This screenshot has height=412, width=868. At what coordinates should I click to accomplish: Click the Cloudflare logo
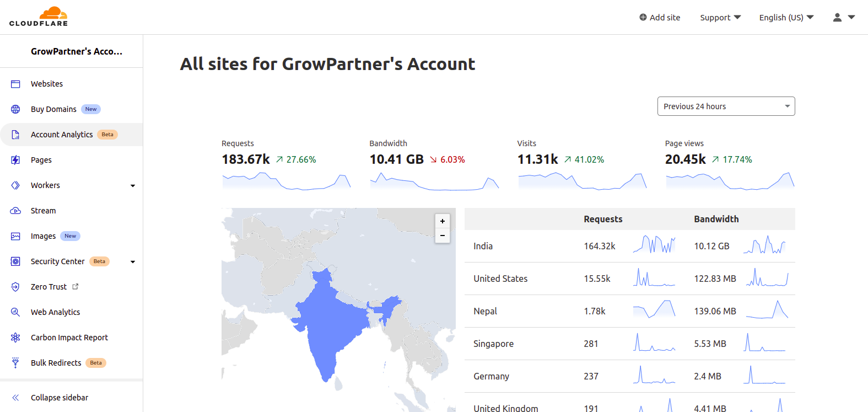(x=39, y=17)
